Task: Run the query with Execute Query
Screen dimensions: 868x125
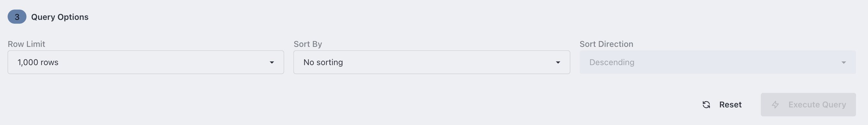Action: click(x=808, y=105)
